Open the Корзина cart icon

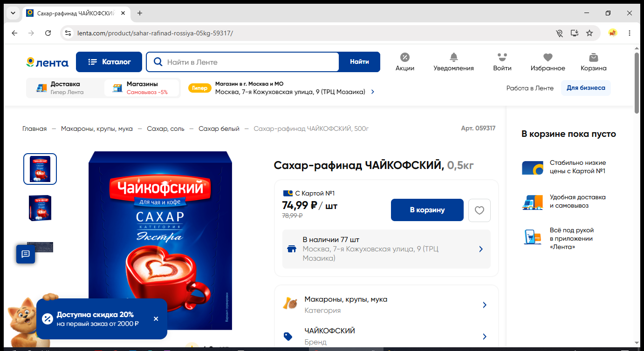tap(593, 62)
